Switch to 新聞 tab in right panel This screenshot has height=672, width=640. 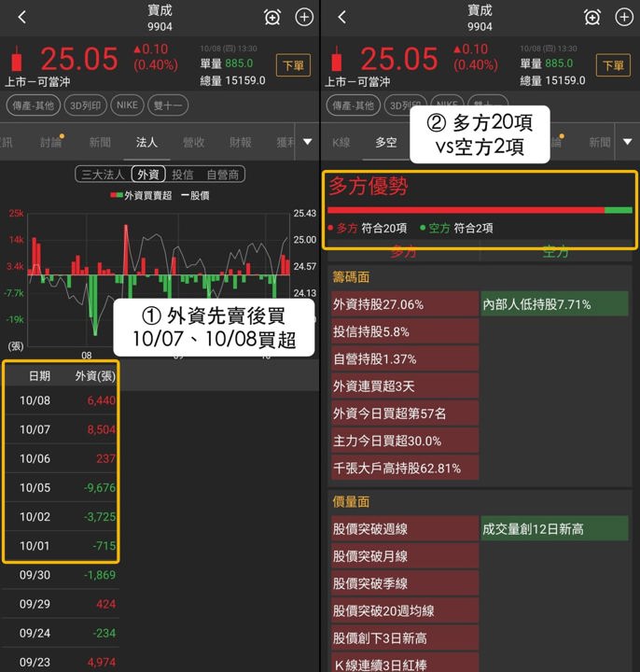point(600,142)
